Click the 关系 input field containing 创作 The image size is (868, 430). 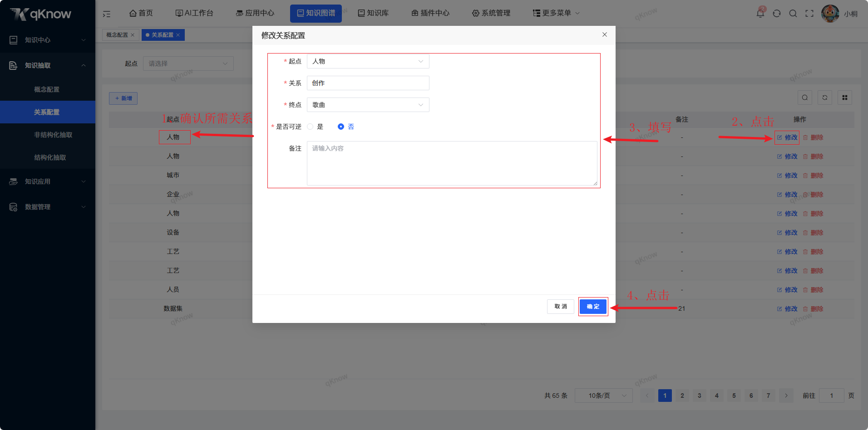(368, 83)
